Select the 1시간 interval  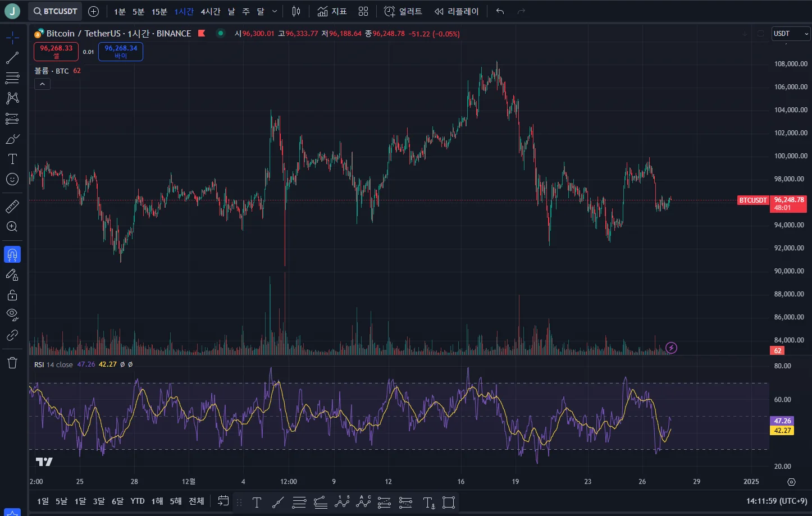pyautogui.click(x=184, y=11)
